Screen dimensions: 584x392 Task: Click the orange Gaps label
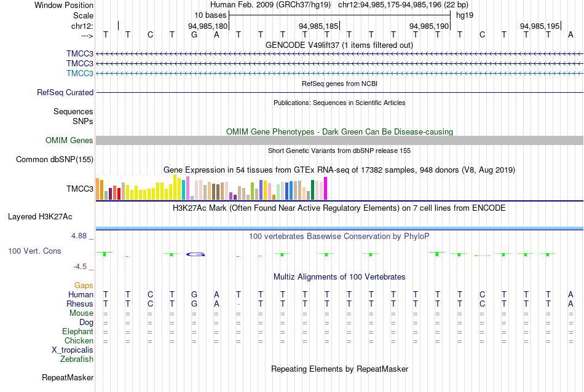pyautogui.click(x=84, y=285)
